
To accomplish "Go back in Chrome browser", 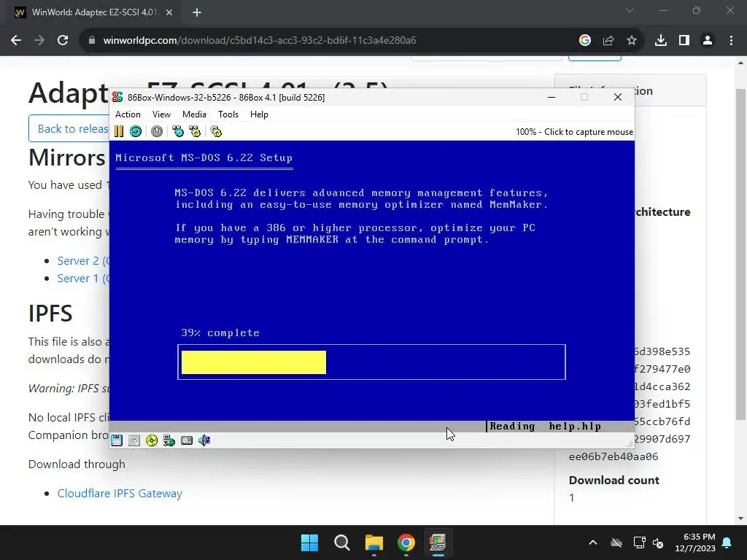I will [x=16, y=41].
